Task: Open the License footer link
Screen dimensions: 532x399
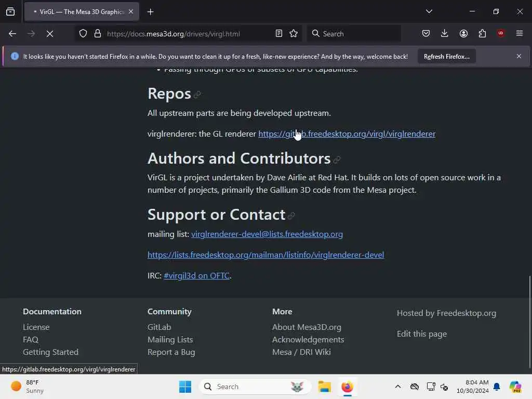Action: point(36,327)
